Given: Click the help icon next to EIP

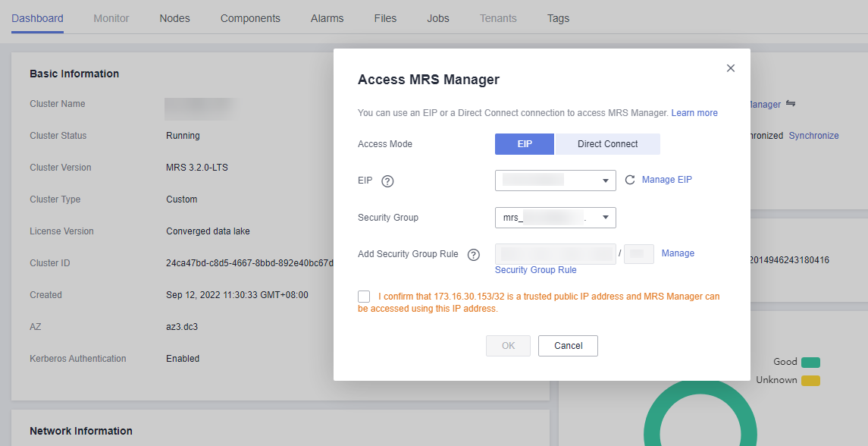Looking at the screenshot, I should click(387, 181).
